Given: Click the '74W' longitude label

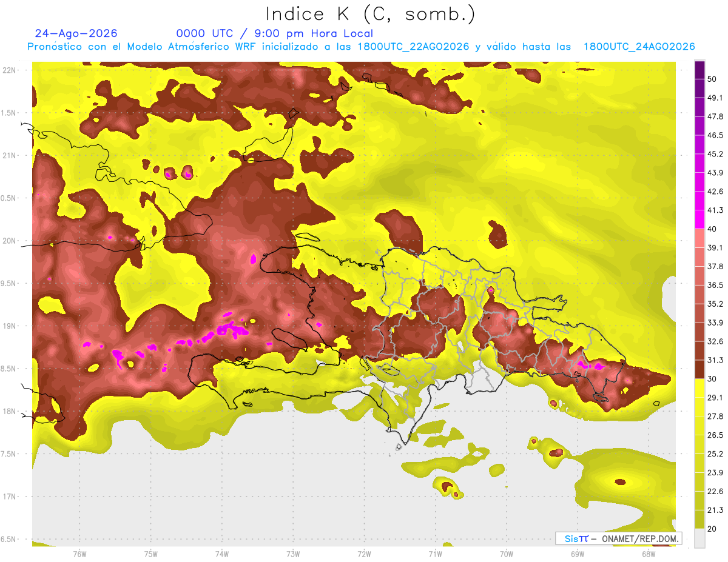Looking at the screenshot, I should coord(222,554).
